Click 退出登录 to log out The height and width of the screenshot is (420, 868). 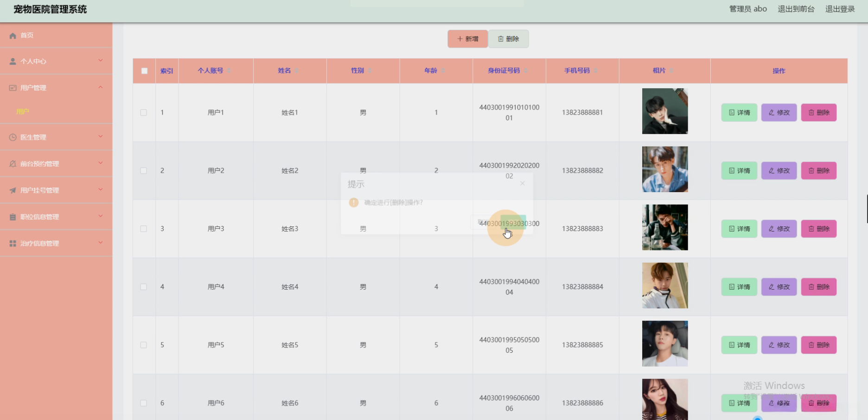[840, 9]
